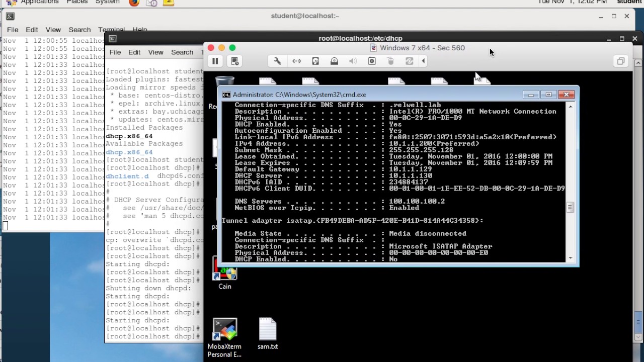Click 'dhcp.x86_64' under Available Packages
Screen dimensions: 644x362
[x=129, y=152]
